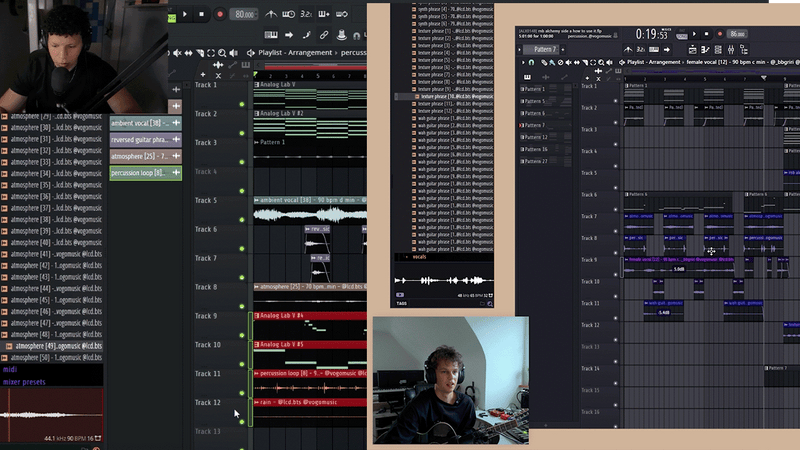Open the playlist view icon in right toolbar
This screenshot has width=800, height=450.
(692, 49)
